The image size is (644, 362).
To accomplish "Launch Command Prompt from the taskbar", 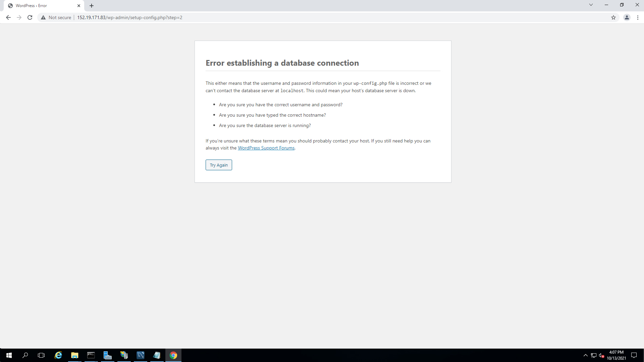I will pyautogui.click(x=91, y=355).
